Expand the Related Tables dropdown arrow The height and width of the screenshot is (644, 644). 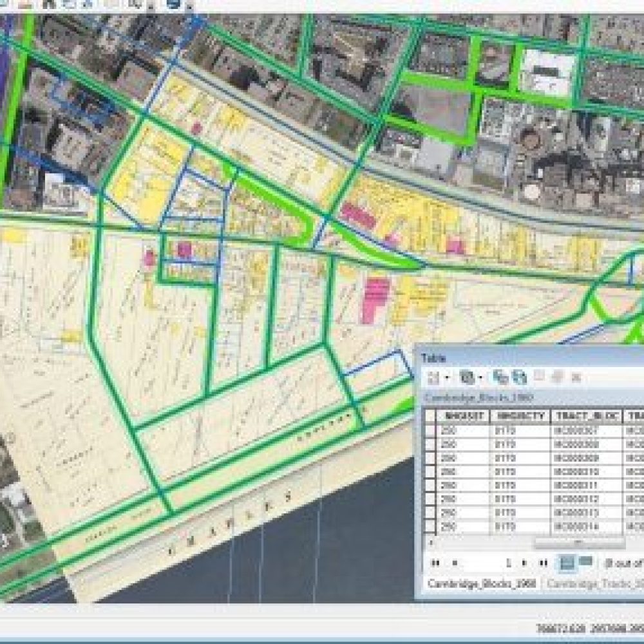(x=480, y=377)
